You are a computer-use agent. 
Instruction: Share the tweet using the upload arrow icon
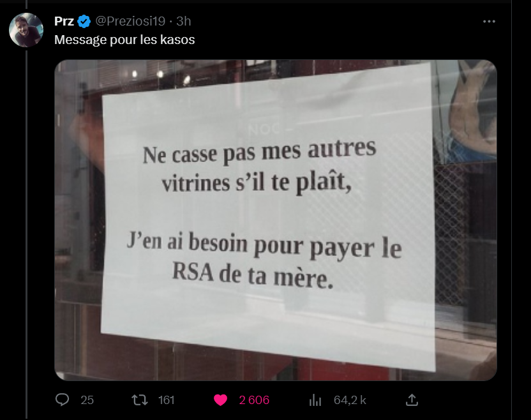[412, 400]
